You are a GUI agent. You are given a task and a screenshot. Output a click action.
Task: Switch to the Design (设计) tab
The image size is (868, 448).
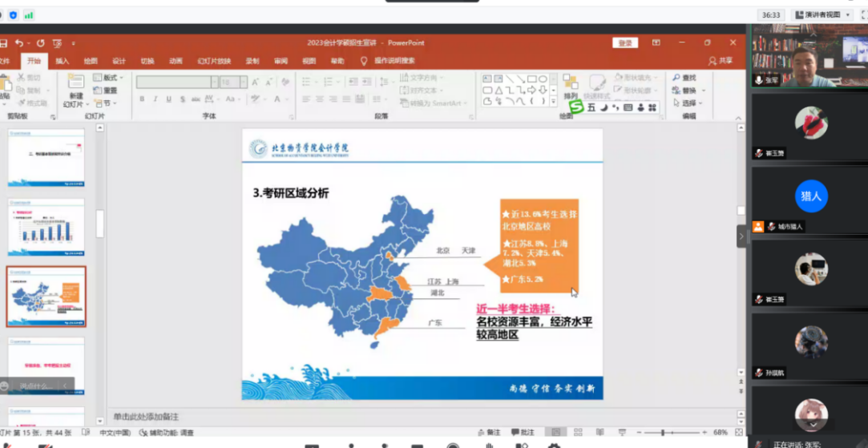pyautogui.click(x=119, y=61)
